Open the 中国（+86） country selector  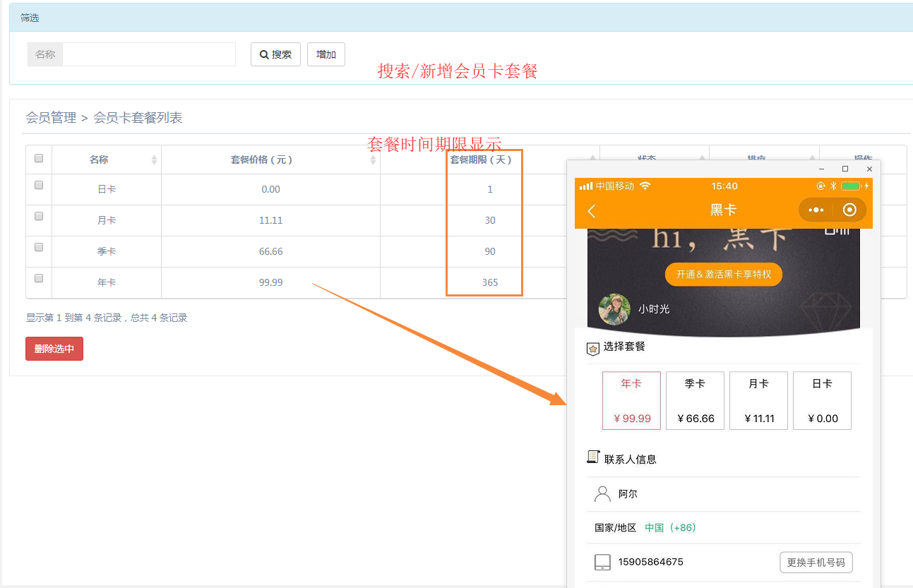pyautogui.click(x=670, y=527)
